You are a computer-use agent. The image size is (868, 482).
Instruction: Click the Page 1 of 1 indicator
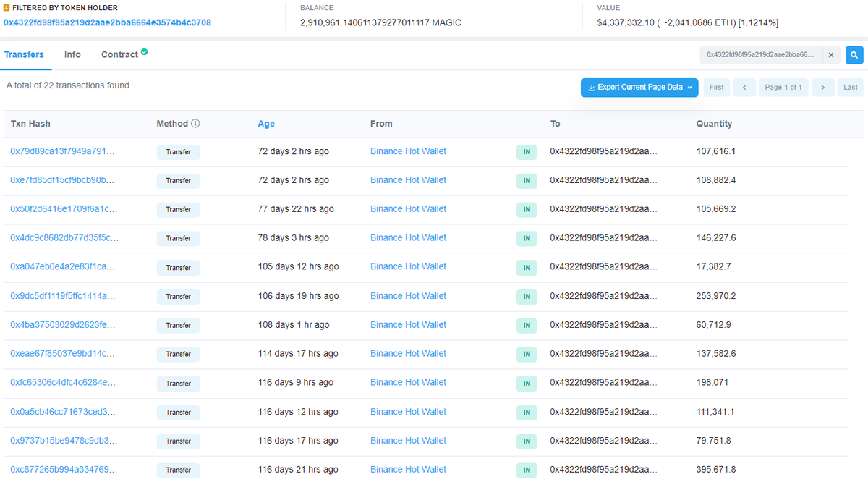coord(783,88)
